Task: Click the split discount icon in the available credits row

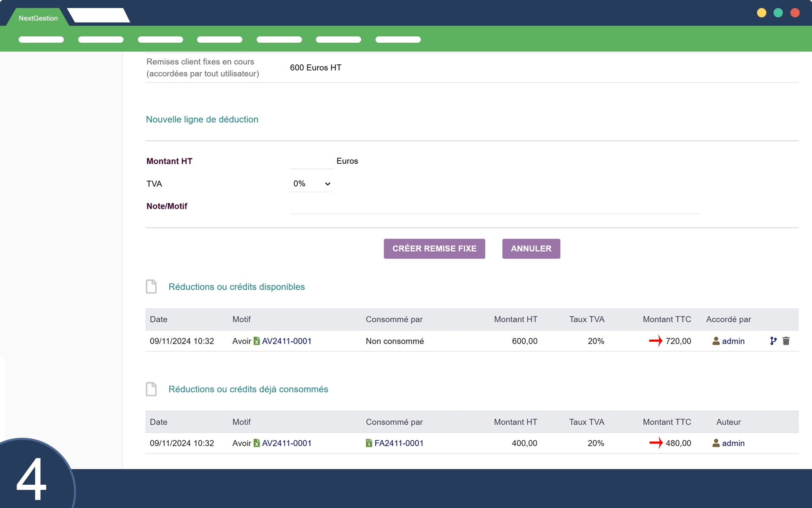Action: coord(773,341)
